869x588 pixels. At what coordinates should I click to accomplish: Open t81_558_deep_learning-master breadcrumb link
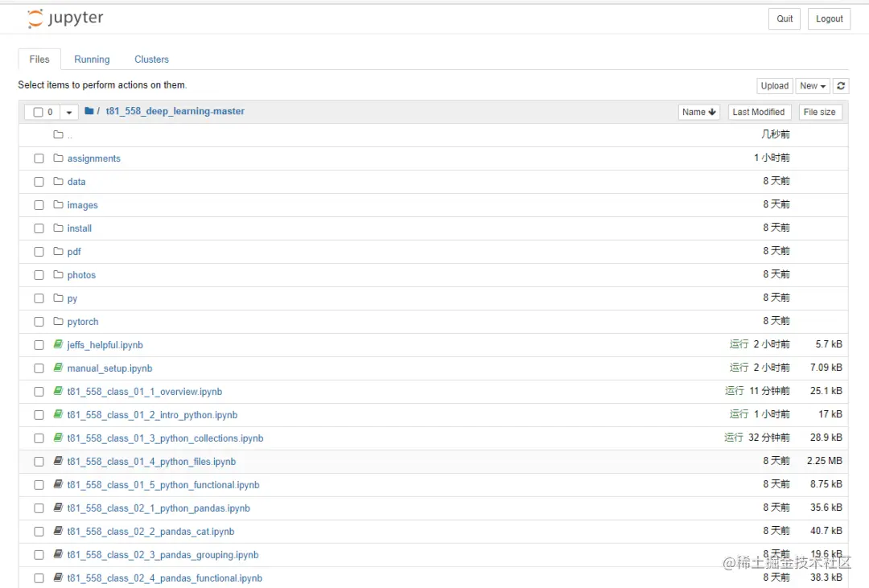[x=175, y=111]
